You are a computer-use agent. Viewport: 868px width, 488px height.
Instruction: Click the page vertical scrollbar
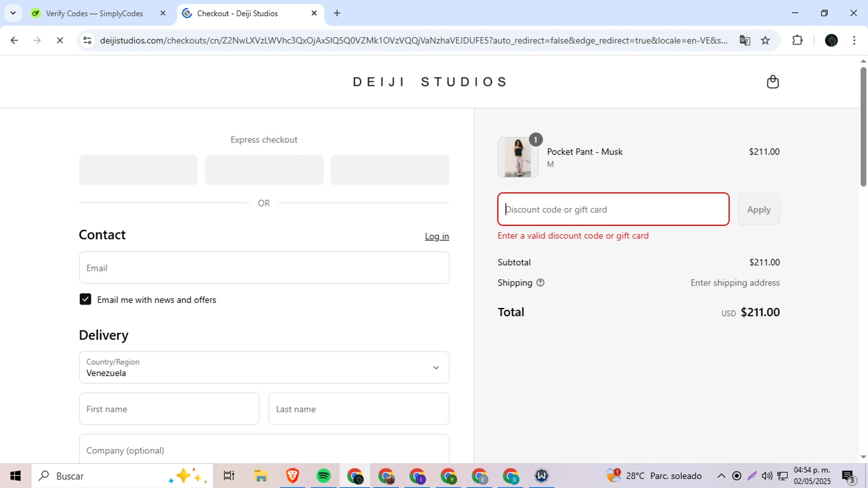click(x=863, y=126)
